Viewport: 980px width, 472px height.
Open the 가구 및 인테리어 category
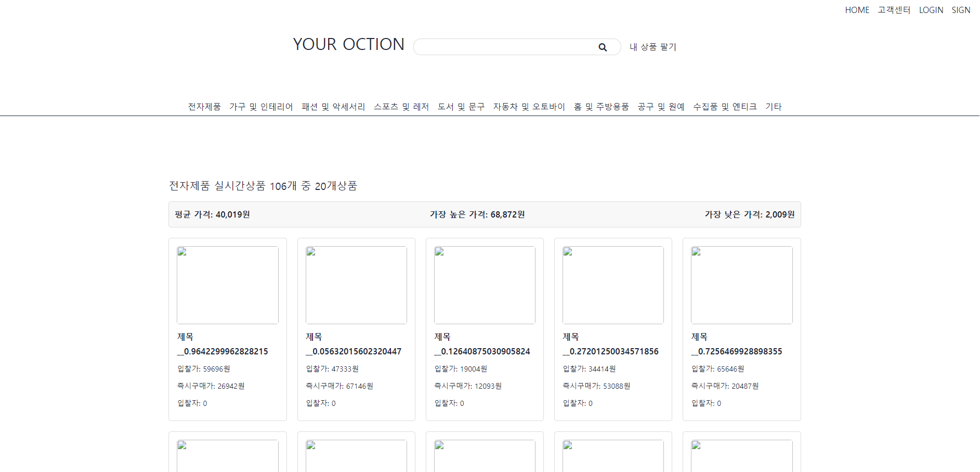click(261, 106)
